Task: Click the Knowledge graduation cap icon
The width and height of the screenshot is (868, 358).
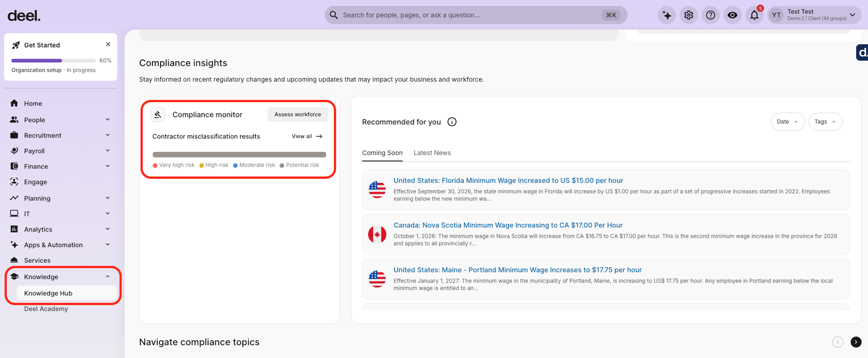Action: click(x=14, y=277)
